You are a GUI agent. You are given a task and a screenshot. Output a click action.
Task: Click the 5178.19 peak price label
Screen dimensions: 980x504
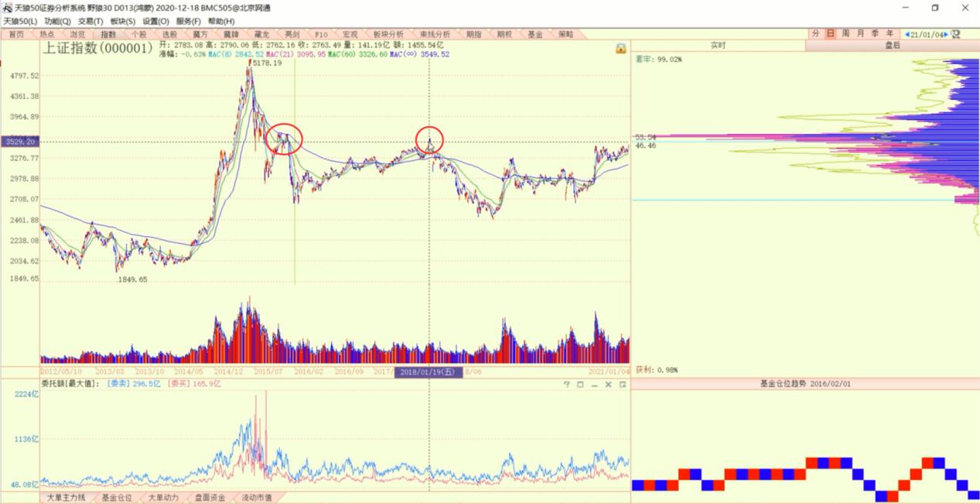coord(267,63)
